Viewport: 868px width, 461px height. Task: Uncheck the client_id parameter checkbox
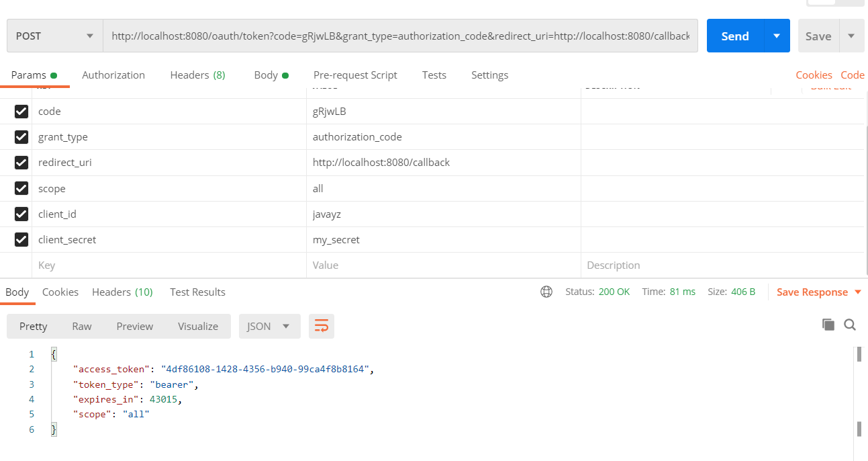pyautogui.click(x=21, y=214)
